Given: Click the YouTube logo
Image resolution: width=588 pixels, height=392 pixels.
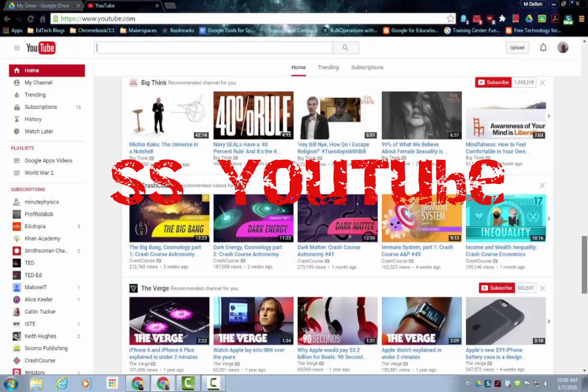Looking at the screenshot, I should pyautogui.click(x=41, y=48).
